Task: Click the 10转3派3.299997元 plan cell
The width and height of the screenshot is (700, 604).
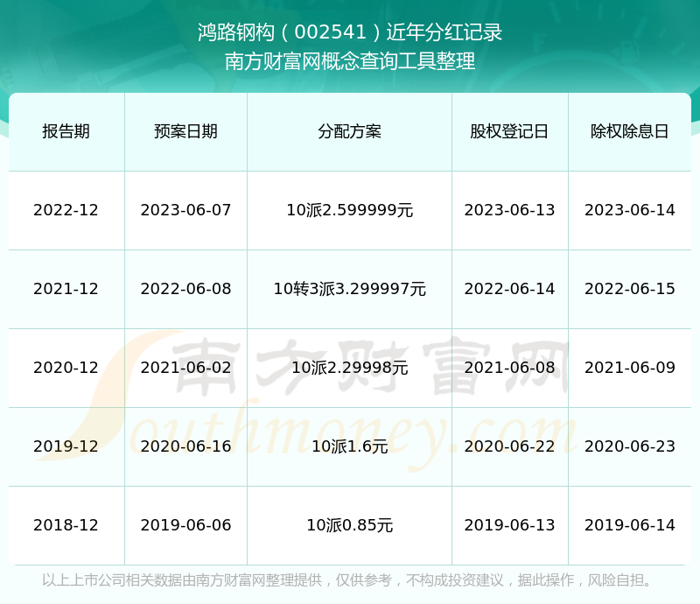Action: [x=349, y=289]
